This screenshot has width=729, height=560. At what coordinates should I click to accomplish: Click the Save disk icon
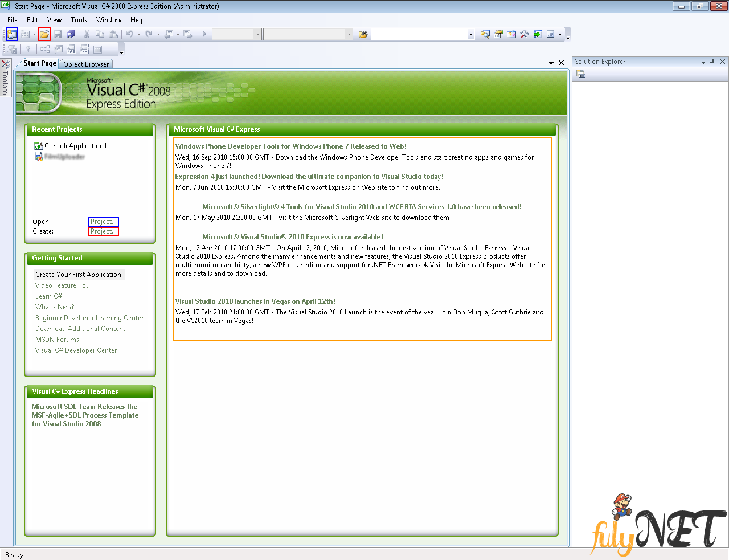(58, 34)
